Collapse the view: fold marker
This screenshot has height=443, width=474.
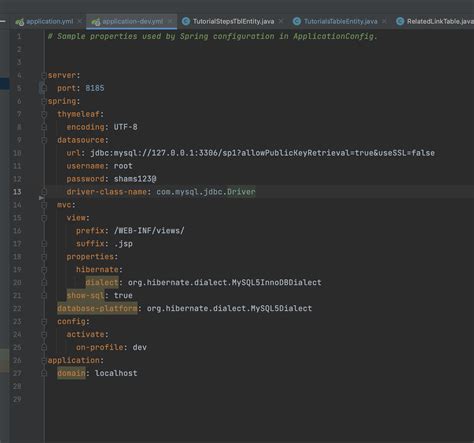(x=44, y=218)
